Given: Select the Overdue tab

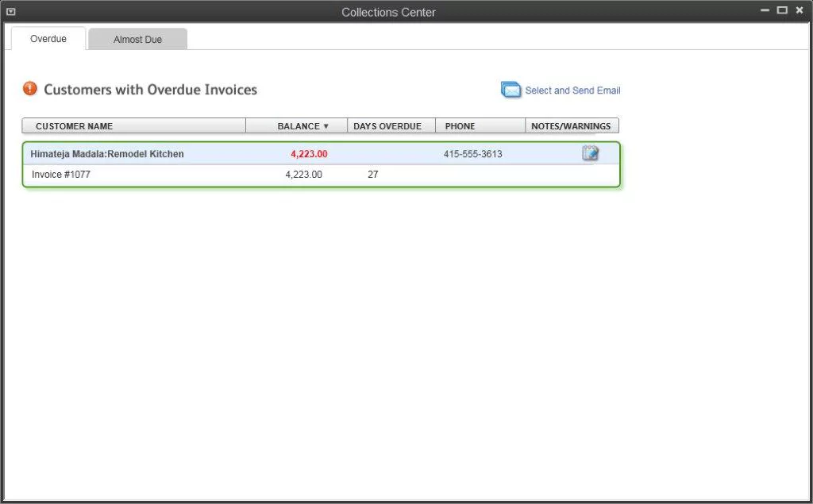Looking at the screenshot, I should click(x=48, y=38).
